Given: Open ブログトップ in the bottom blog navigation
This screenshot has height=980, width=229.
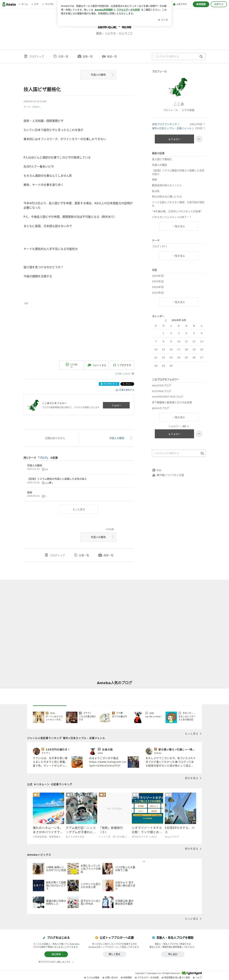Looking at the screenshot, I should point(55,555).
